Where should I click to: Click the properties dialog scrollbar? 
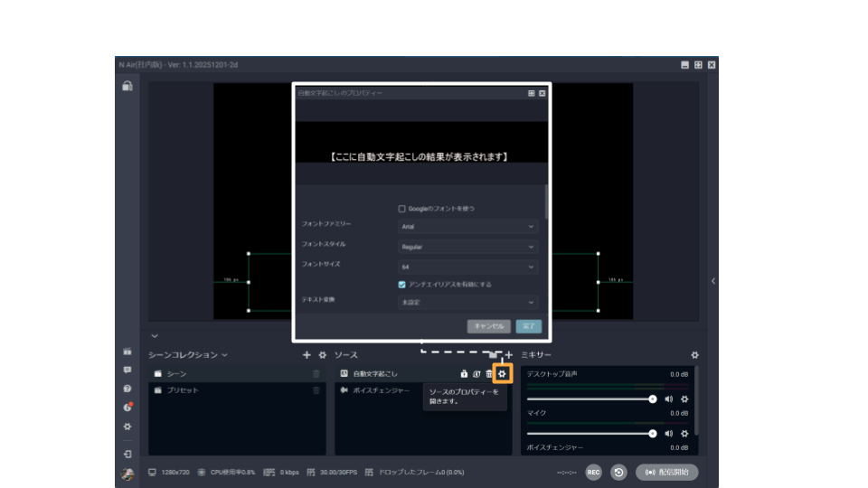tap(546, 202)
